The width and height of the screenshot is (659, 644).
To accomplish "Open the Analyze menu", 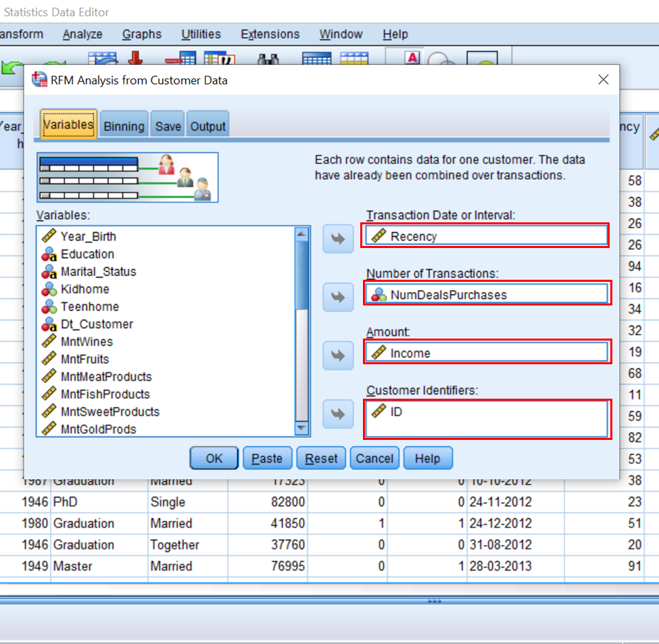I will tap(82, 34).
